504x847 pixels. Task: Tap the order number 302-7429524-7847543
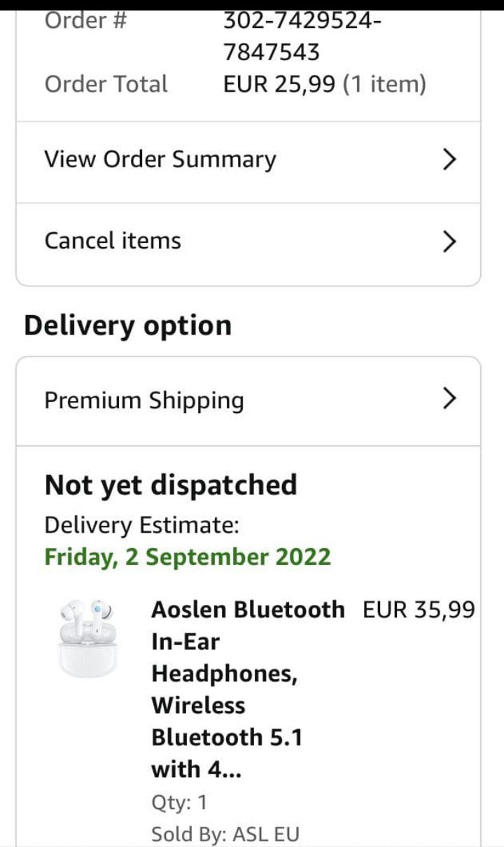pyautogui.click(x=302, y=36)
